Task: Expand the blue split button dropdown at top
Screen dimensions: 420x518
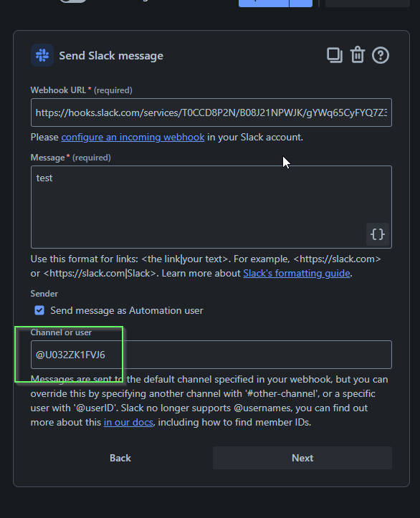Action: pos(301,3)
